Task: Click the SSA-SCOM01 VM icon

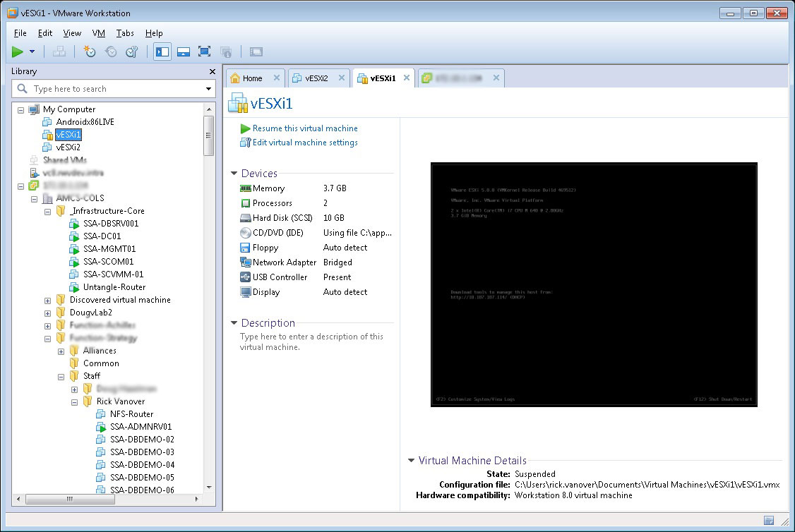Action: click(x=74, y=262)
